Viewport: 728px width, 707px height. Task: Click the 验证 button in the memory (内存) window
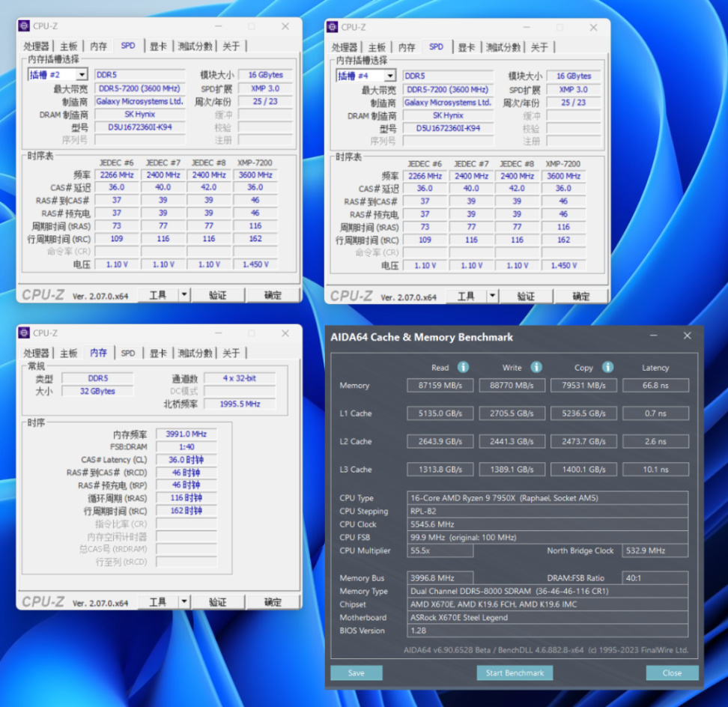click(x=218, y=602)
